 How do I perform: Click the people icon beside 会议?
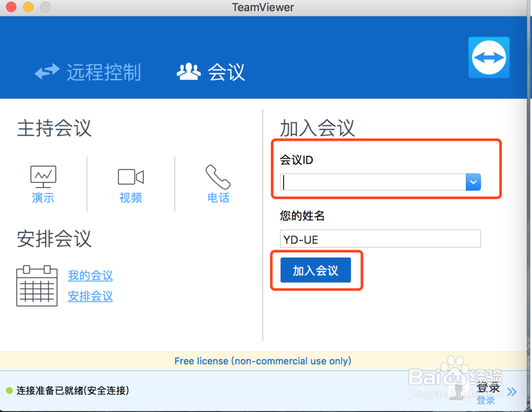[189, 71]
